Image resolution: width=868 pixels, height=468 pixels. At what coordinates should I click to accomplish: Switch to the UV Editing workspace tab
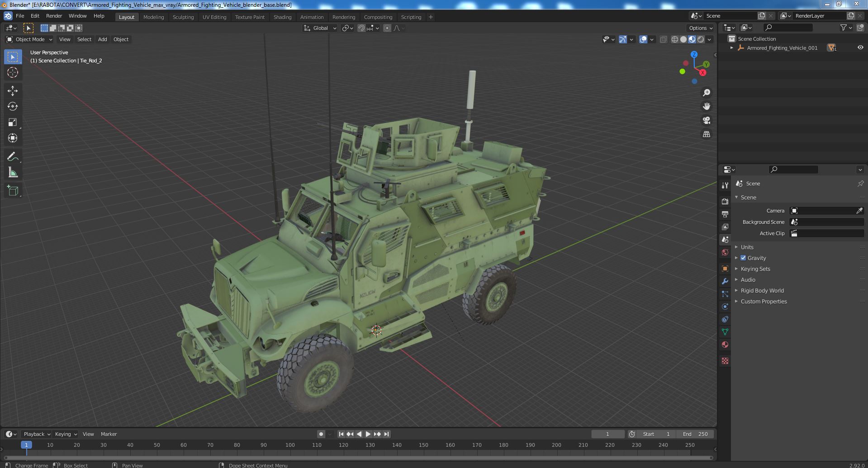tap(214, 17)
